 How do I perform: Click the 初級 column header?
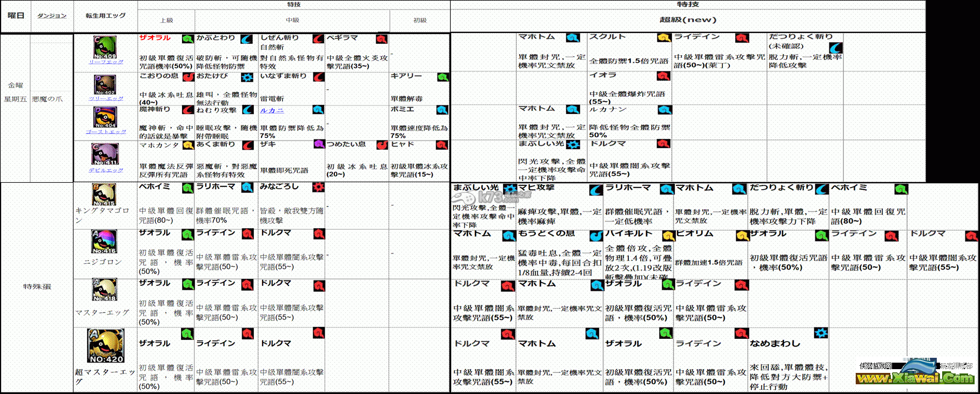[420, 20]
